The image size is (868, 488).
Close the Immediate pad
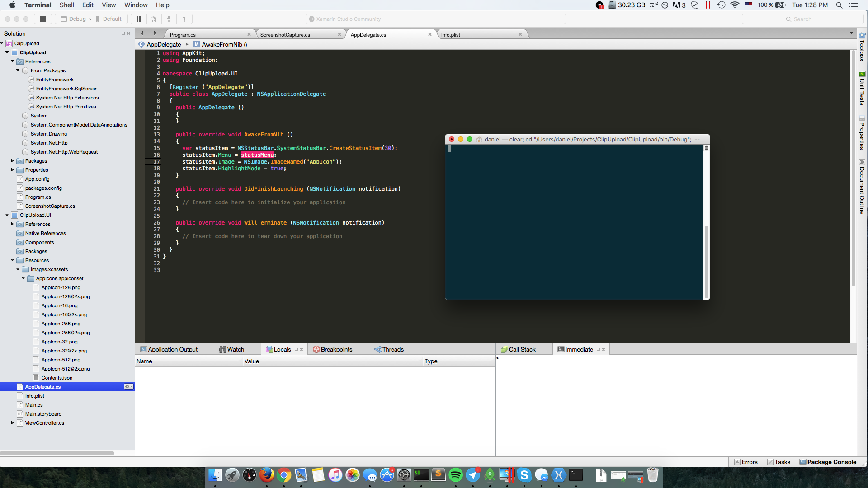point(604,350)
